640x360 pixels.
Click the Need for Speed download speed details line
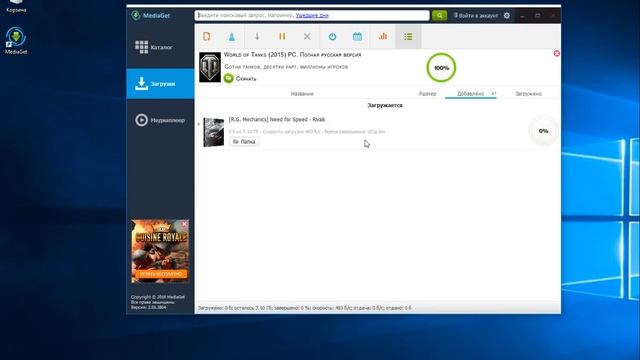click(x=307, y=132)
